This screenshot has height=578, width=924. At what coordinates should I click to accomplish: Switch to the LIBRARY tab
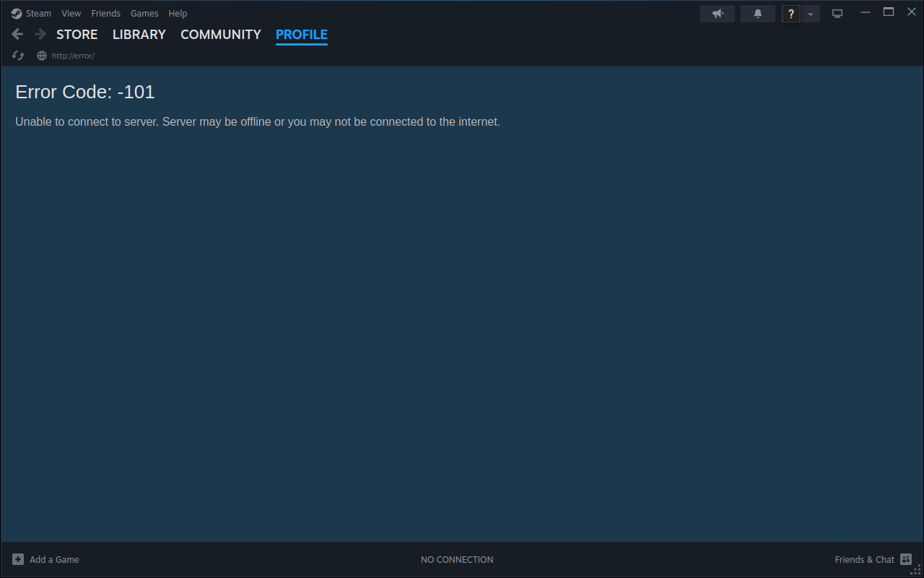(139, 35)
